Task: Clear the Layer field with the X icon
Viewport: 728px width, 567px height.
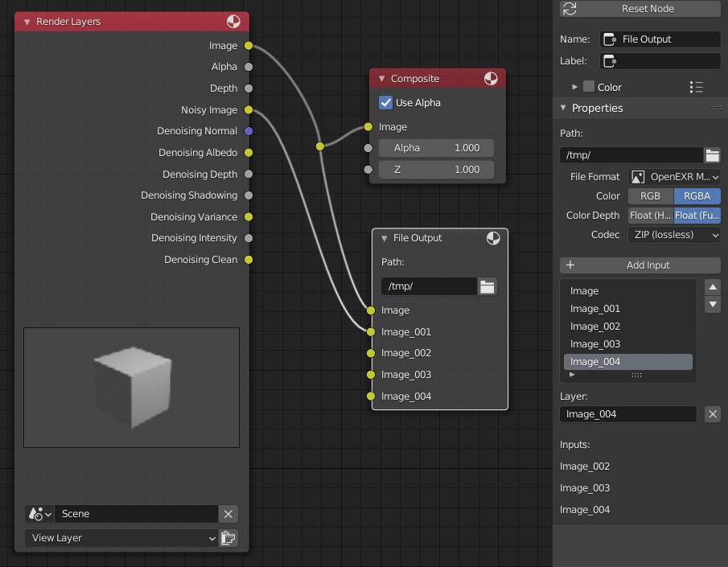Action: click(x=713, y=413)
